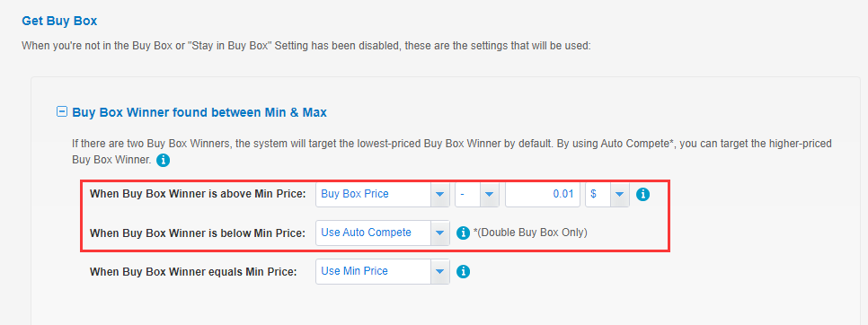Click the Get Buy Box heading
The width and height of the screenshot is (868, 325).
pos(59,21)
